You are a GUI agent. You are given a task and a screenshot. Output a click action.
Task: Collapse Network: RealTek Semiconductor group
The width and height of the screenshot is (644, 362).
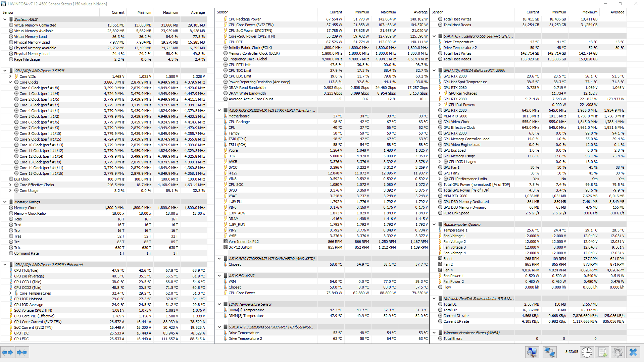point(434,299)
